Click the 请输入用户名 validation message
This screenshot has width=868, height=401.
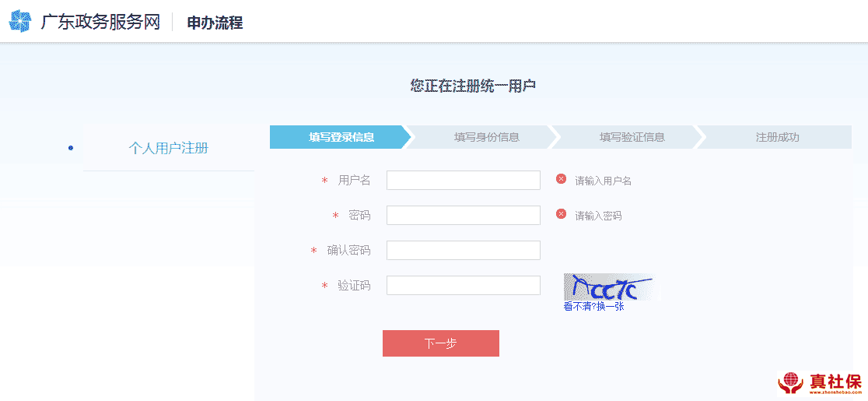(x=603, y=181)
